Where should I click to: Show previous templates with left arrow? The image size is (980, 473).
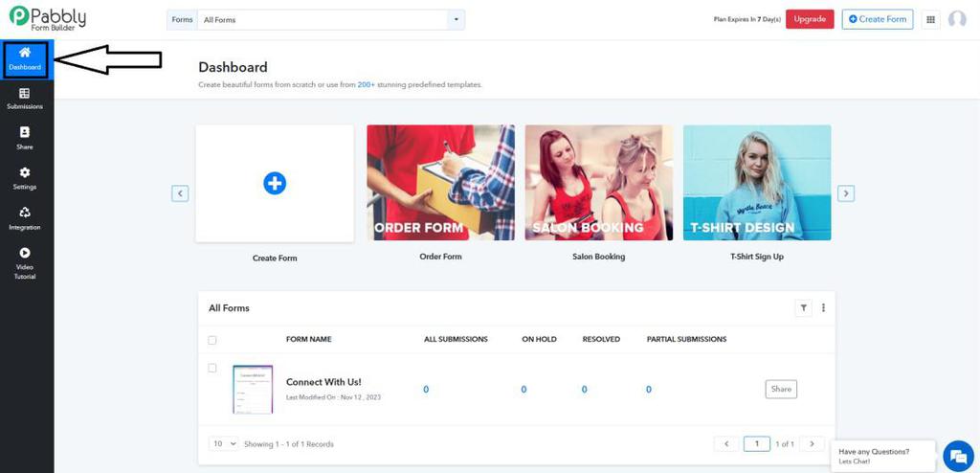(180, 193)
